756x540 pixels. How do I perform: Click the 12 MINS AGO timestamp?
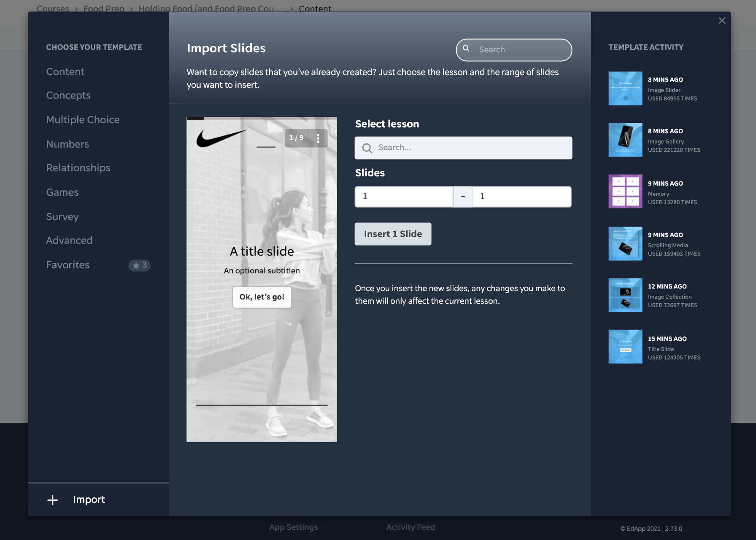(667, 286)
